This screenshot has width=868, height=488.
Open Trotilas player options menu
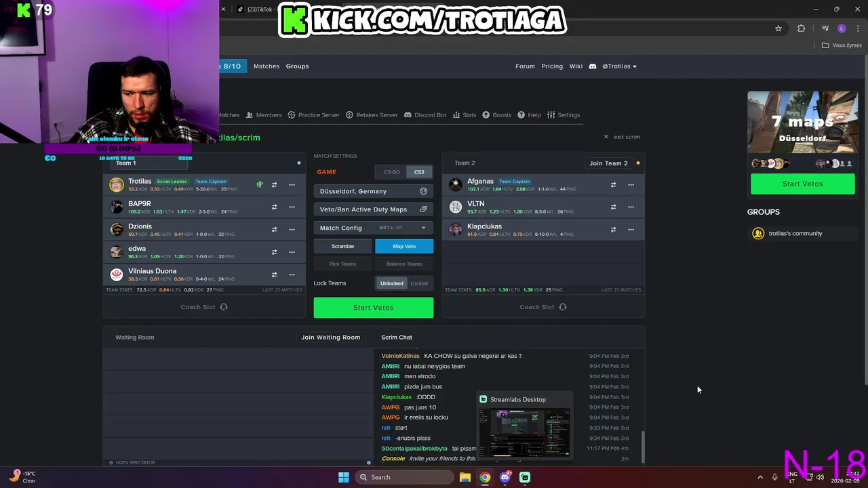click(292, 184)
